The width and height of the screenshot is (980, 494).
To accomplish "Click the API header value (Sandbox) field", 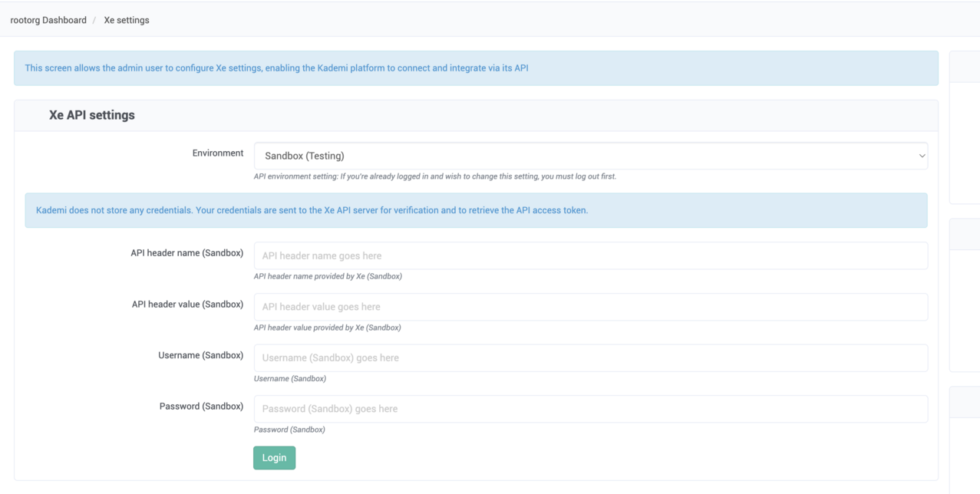I will pyautogui.click(x=590, y=307).
